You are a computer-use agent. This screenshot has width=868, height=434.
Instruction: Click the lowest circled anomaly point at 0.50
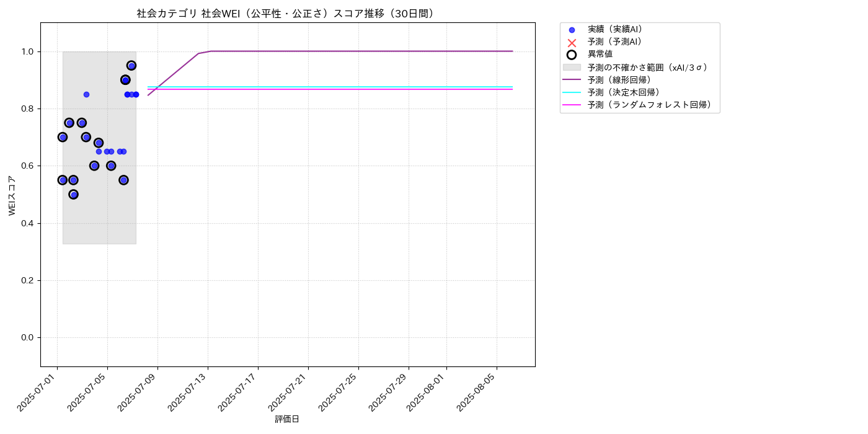(73, 194)
